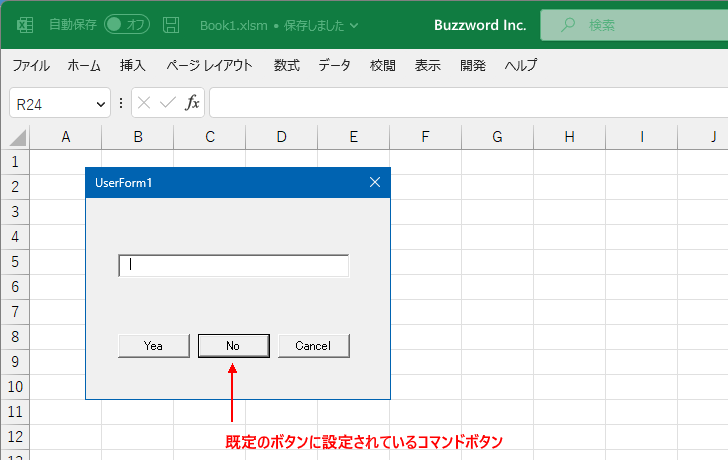The height and width of the screenshot is (460, 728).
Task: Select column F header
Action: [x=426, y=137]
